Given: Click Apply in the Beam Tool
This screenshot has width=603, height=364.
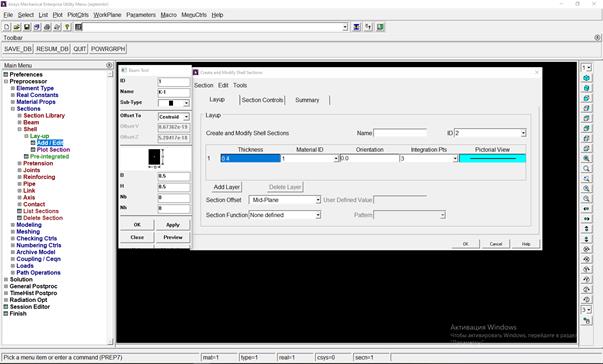Looking at the screenshot, I should (173, 225).
